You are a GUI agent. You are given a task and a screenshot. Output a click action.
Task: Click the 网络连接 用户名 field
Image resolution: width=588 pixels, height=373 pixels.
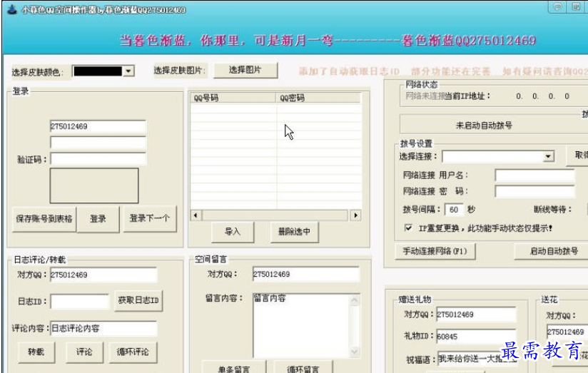[x=534, y=175]
